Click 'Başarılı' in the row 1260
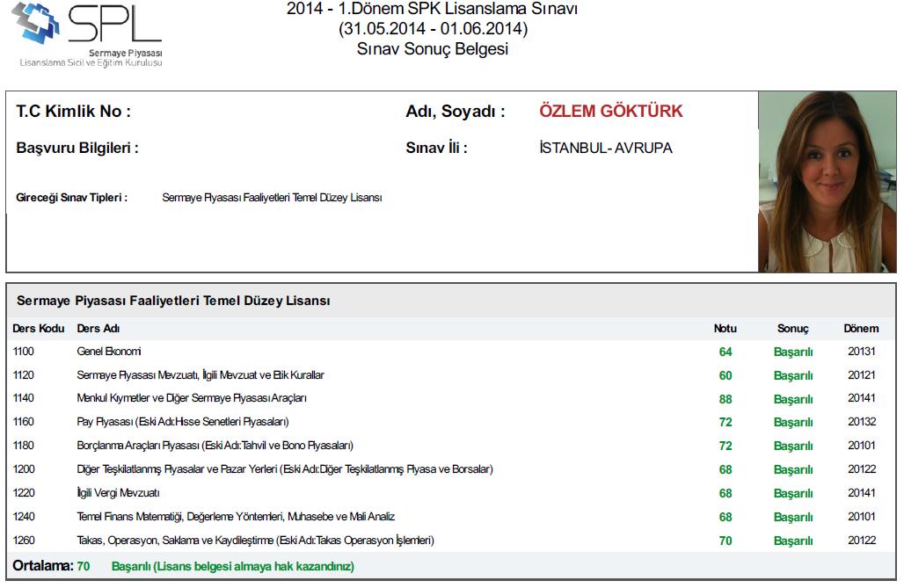The height and width of the screenshot is (588, 904). (793, 541)
